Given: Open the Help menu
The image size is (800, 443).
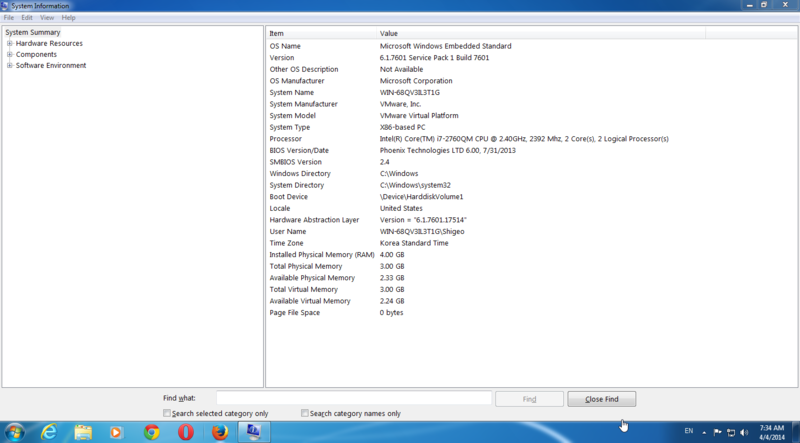Looking at the screenshot, I should (68, 17).
